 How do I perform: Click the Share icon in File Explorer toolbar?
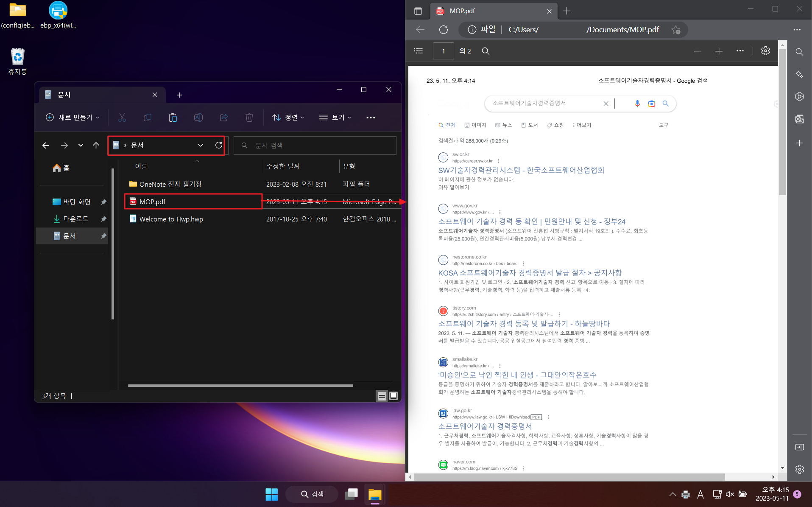(224, 118)
